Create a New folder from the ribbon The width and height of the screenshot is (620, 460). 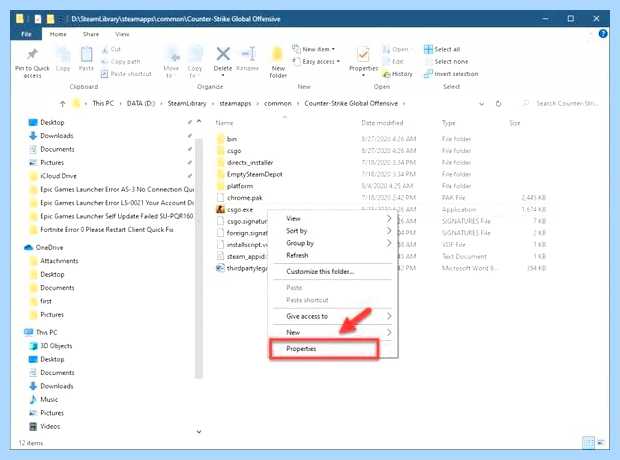278,62
